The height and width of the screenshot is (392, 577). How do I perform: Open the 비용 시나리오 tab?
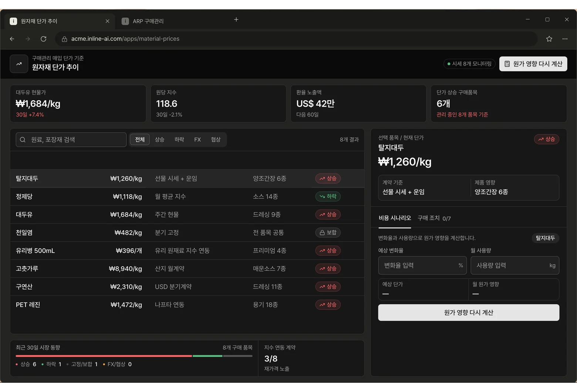395,218
